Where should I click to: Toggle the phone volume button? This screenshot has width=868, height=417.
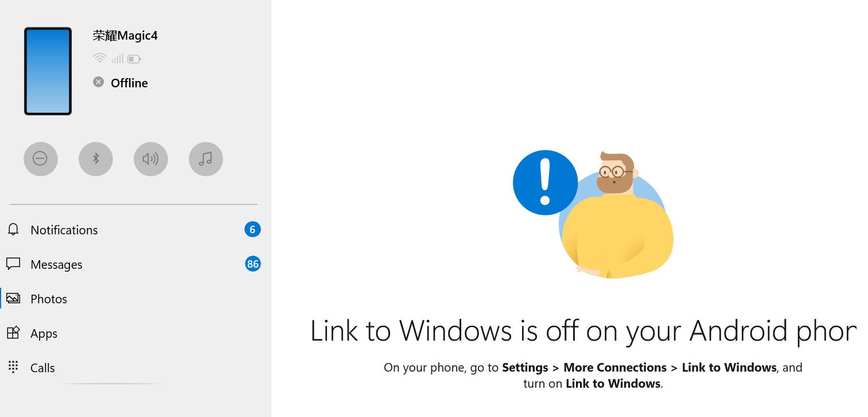click(151, 159)
